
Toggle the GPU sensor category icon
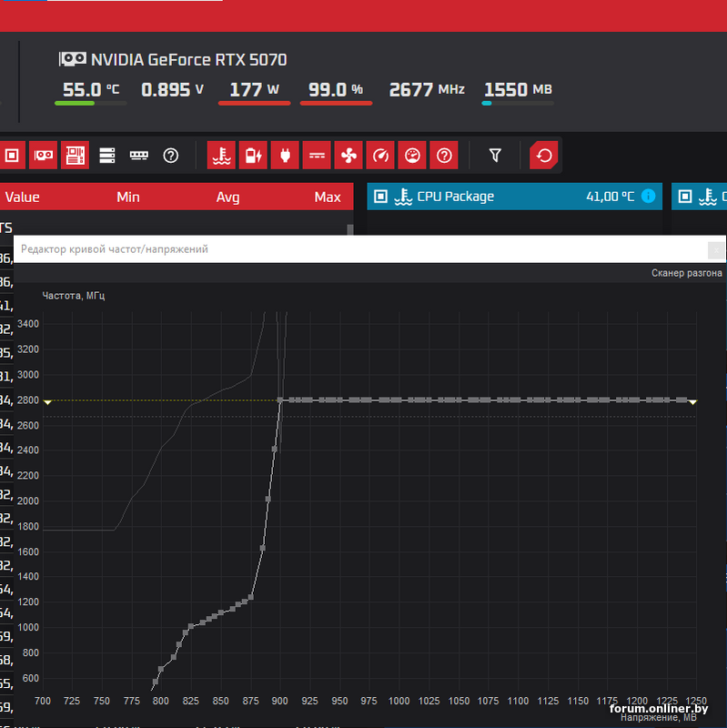(x=43, y=156)
